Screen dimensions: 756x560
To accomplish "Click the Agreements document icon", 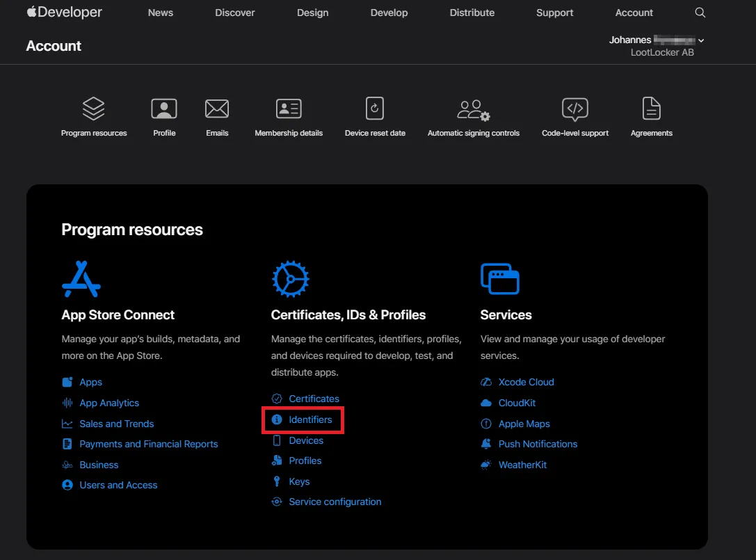I will pos(652,108).
